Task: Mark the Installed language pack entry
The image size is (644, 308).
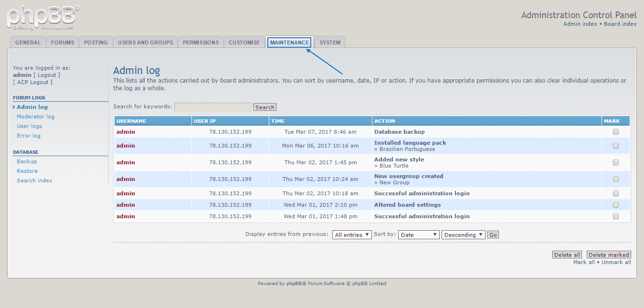Action: pos(615,146)
